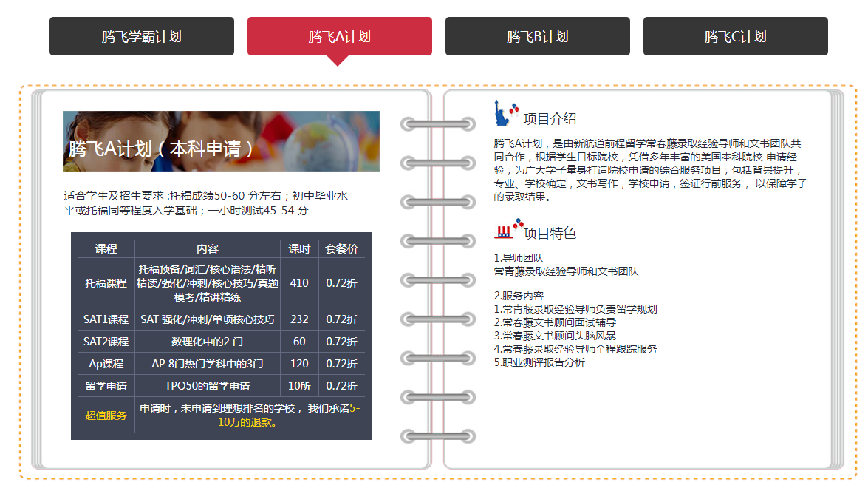868x488 pixels.
Task: Select the 托福课程 row label
Action: pos(106,283)
